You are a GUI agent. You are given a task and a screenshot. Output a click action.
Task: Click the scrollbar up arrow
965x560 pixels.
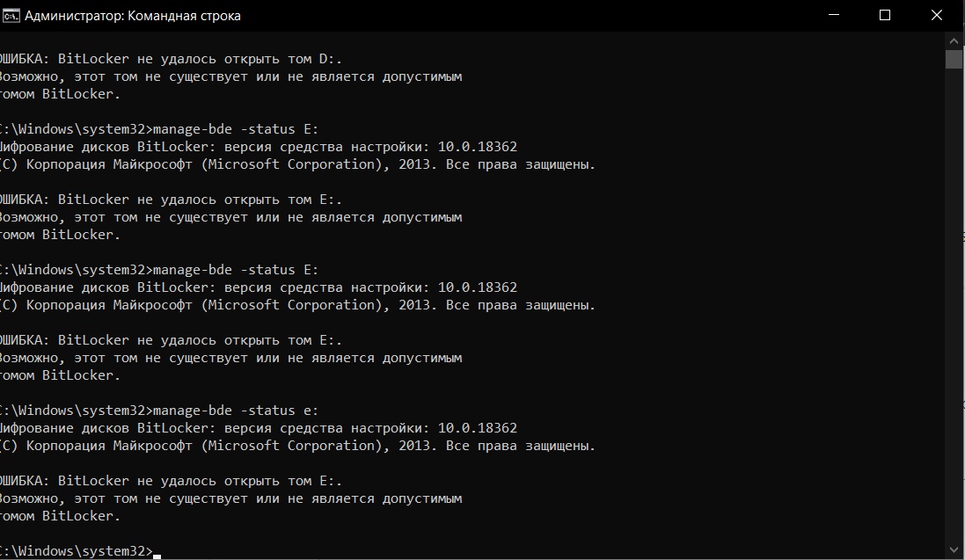954,41
